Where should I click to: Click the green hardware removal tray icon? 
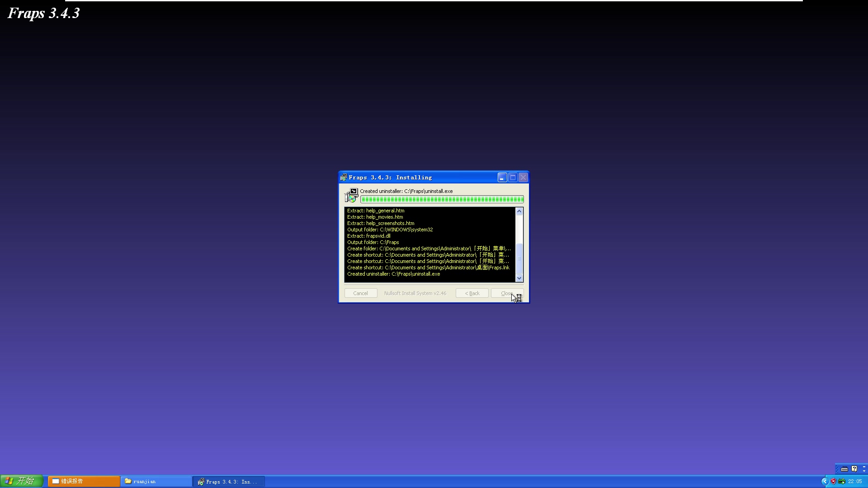[841, 482]
